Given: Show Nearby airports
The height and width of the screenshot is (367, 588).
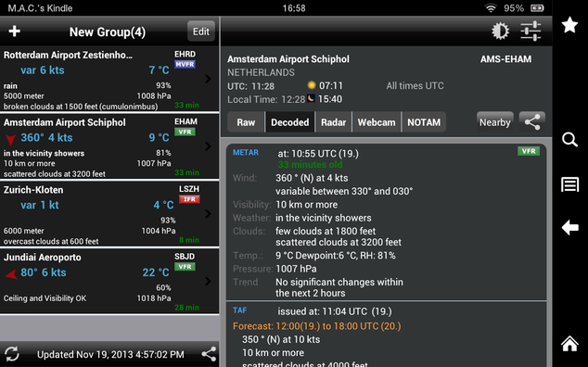Looking at the screenshot, I should 495,122.
